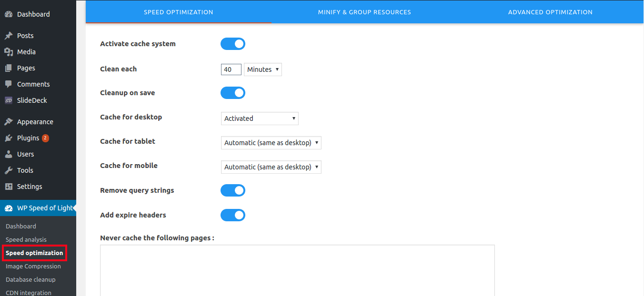Click the Appearance paintbrush icon

click(9, 122)
